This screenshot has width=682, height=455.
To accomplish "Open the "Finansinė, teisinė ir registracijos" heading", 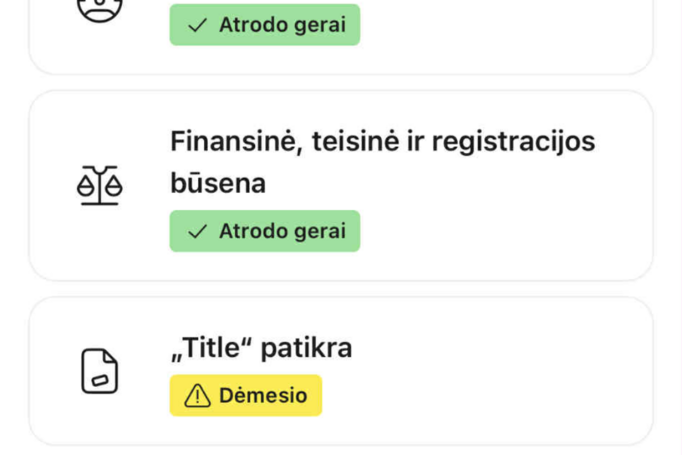I will pos(382,141).
